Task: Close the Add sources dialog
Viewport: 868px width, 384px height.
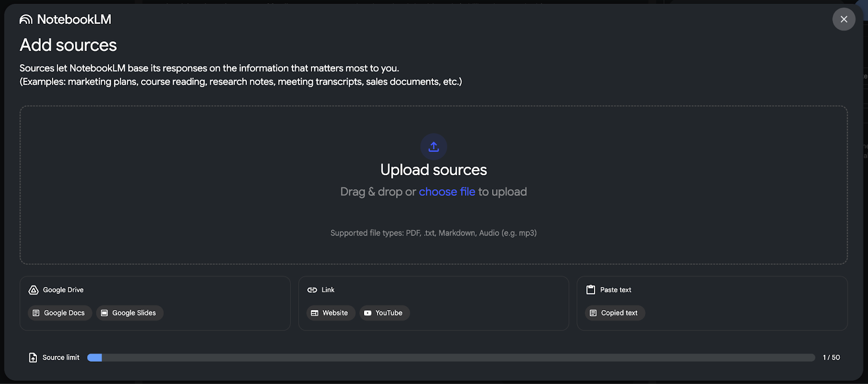Action: [844, 19]
